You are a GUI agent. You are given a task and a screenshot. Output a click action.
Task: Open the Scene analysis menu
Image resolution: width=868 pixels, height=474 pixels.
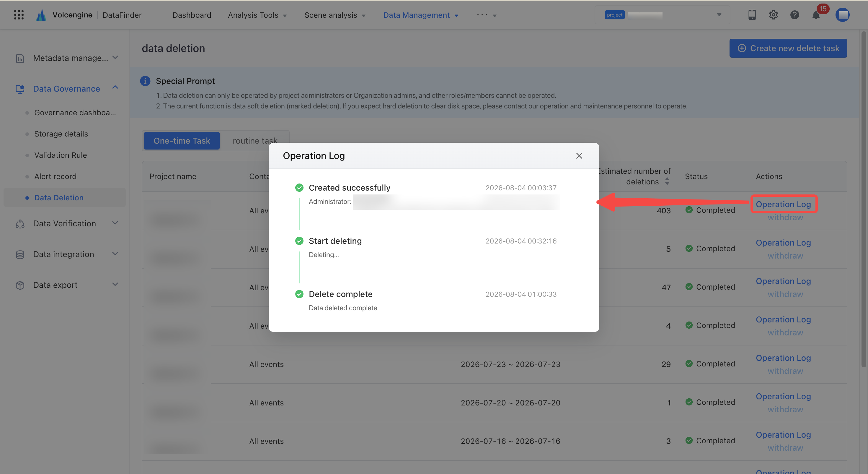pyautogui.click(x=335, y=15)
